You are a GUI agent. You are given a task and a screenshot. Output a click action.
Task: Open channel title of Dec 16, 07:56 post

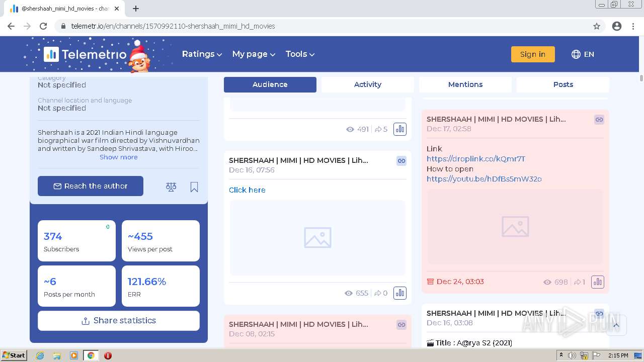pos(298,160)
